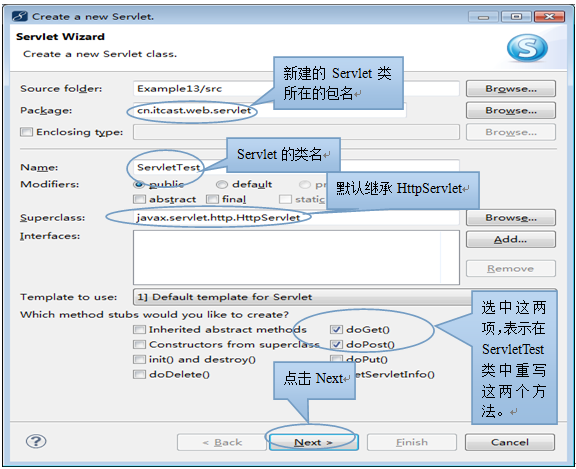The width and height of the screenshot is (576, 469).
Task: Select the default modifier radio button
Action: tap(222, 184)
